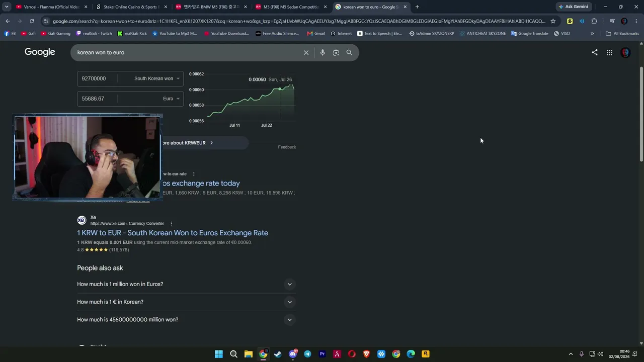
Task: Send Feedback on the currency converter
Action: click(x=287, y=147)
